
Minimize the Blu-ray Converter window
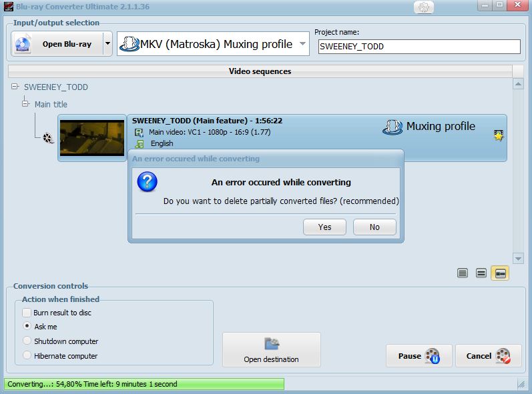tap(485, 5)
